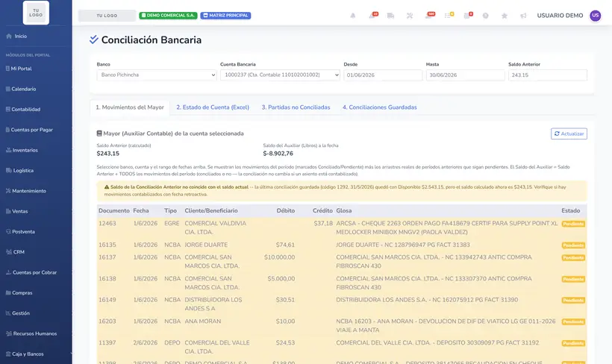Screen dimensions: 612x364
Task: Open the calendar icon with red badge
Action: point(468,16)
